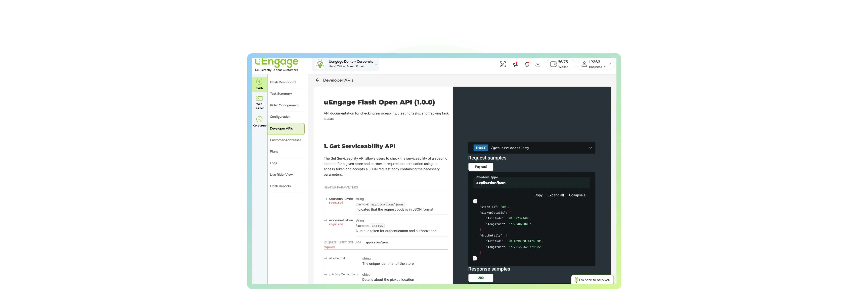Click Expand all in JSON viewer

(555, 195)
